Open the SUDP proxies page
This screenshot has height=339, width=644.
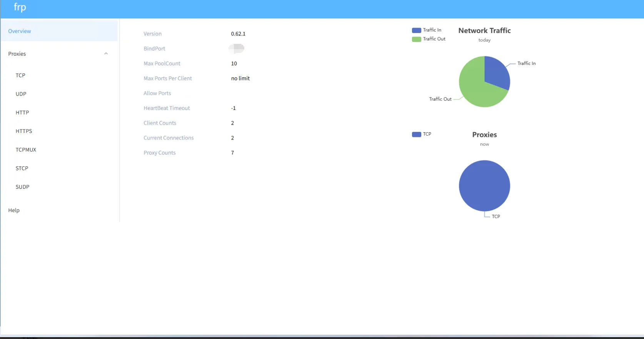pyautogui.click(x=22, y=187)
